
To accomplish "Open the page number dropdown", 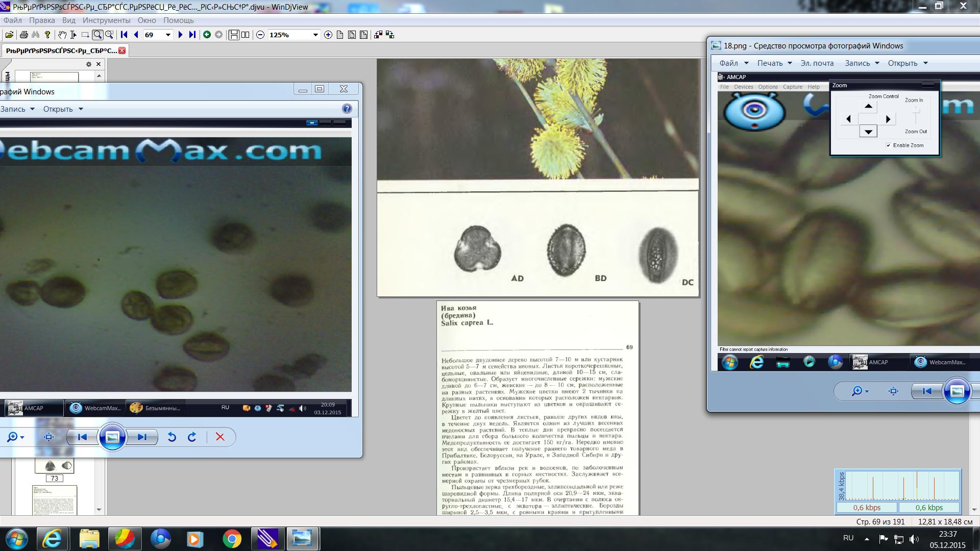I will click(x=168, y=35).
